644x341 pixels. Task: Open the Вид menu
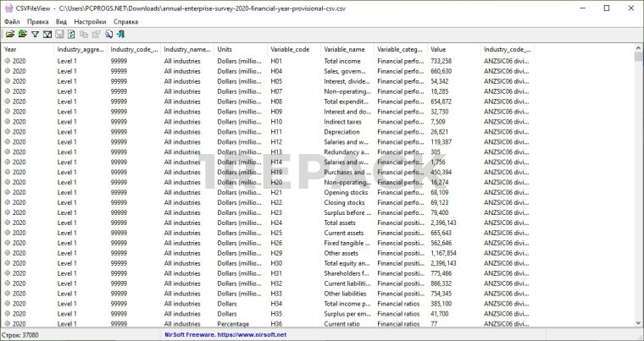(61, 21)
